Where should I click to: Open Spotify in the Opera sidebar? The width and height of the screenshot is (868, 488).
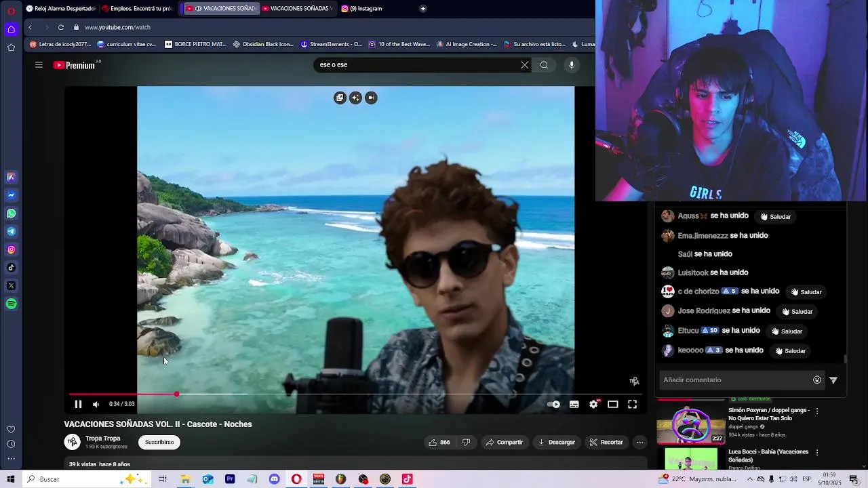click(x=12, y=304)
